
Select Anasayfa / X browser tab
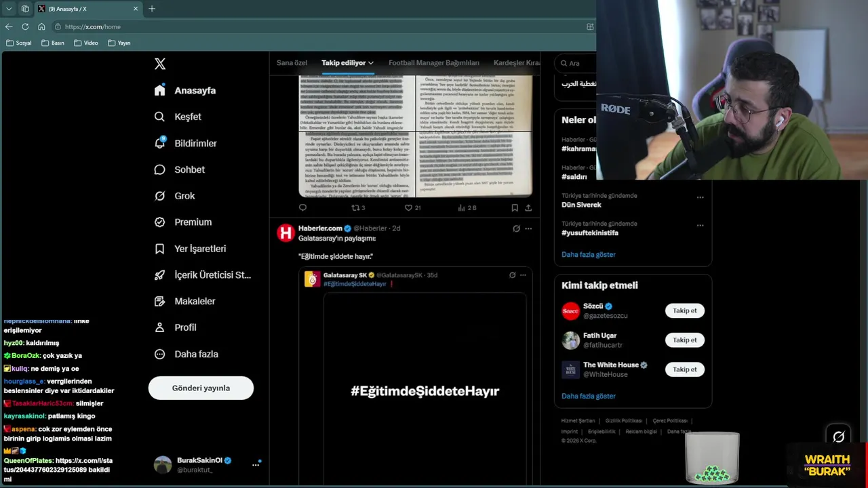click(x=87, y=9)
